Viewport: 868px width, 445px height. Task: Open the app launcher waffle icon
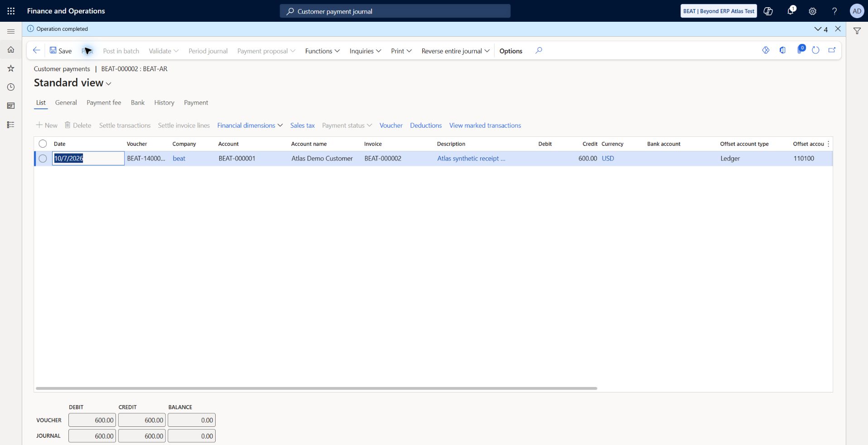11,11
